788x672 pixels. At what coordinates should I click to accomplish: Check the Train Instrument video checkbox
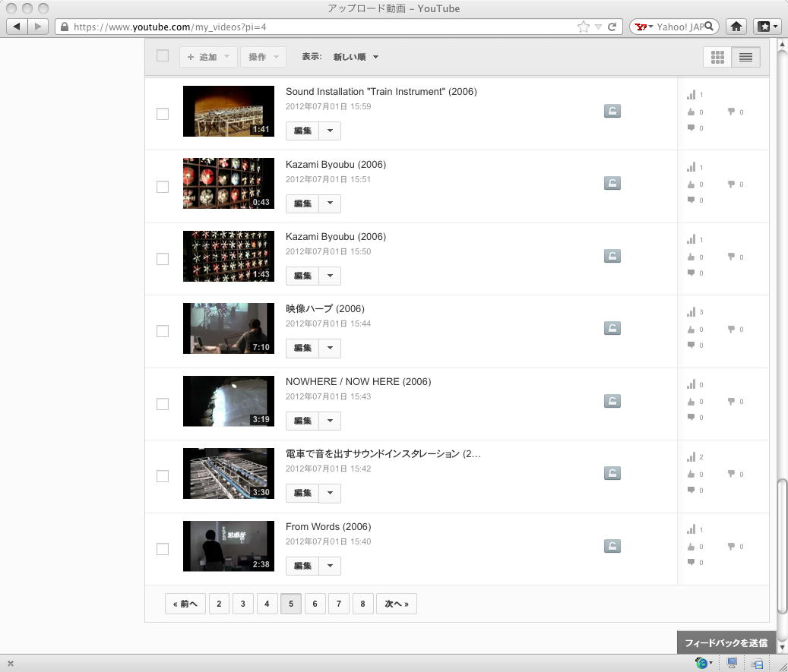pos(163,114)
